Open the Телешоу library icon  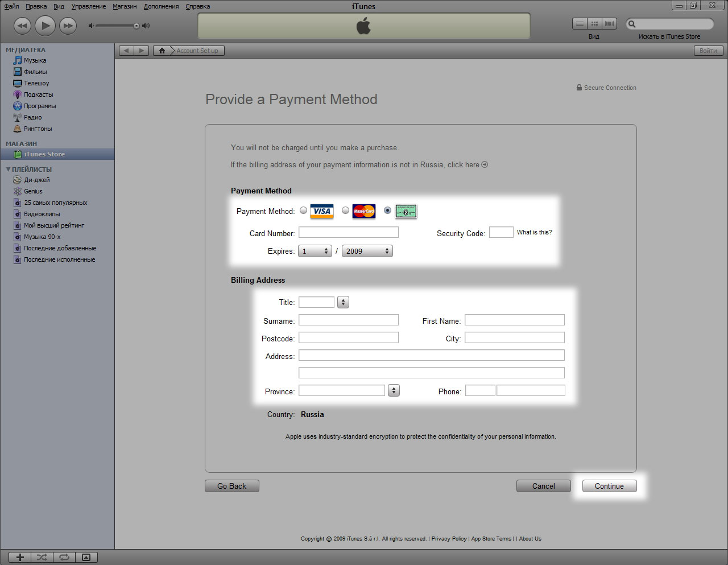pos(17,83)
